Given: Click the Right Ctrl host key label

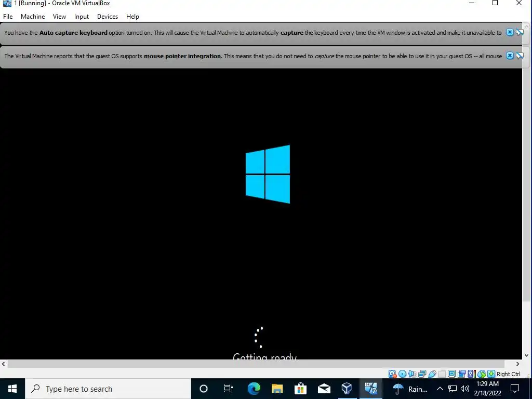Looking at the screenshot, I should coord(509,374).
